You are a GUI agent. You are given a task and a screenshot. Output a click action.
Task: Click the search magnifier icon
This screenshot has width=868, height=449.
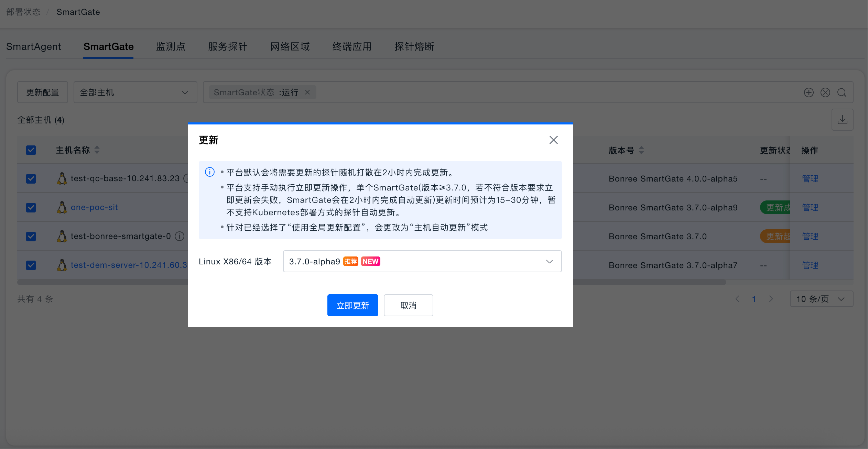tap(842, 92)
